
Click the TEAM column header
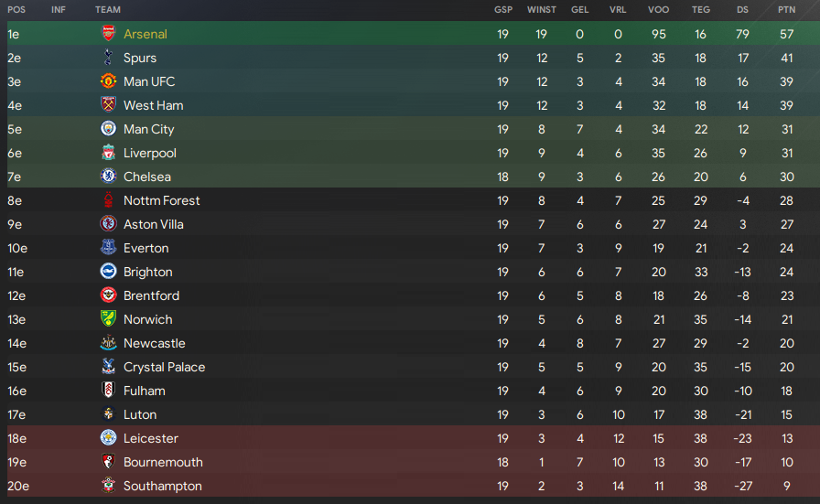coord(108,9)
